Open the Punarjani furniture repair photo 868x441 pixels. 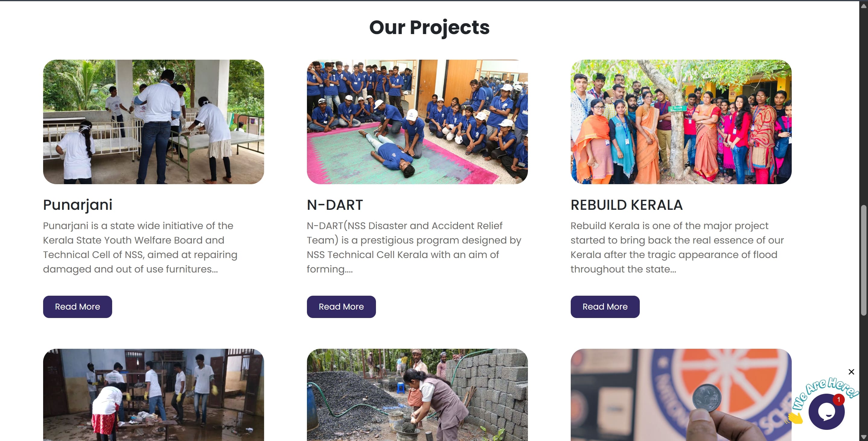click(x=153, y=121)
